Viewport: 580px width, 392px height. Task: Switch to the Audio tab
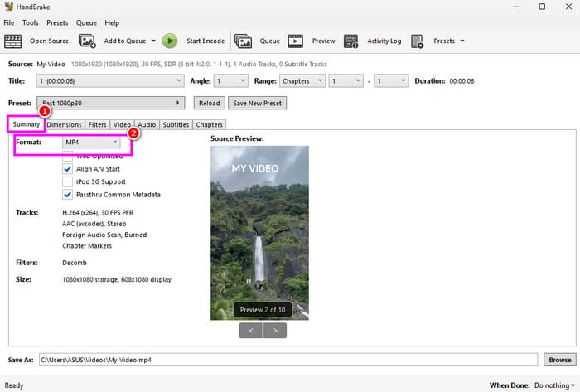coord(147,124)
